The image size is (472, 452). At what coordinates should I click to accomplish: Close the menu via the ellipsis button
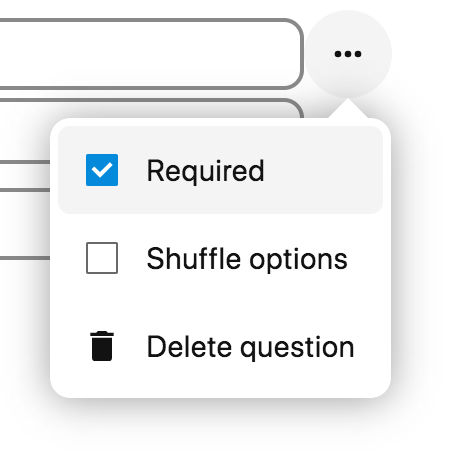(348, 54)
